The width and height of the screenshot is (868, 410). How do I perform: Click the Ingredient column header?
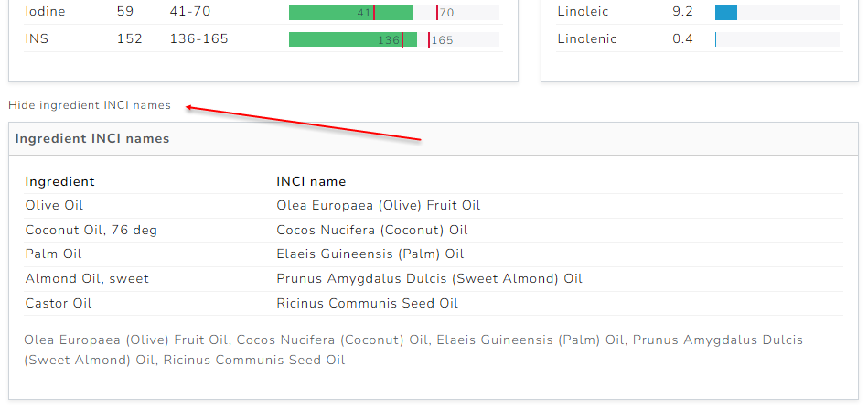[x=59, y=181]
